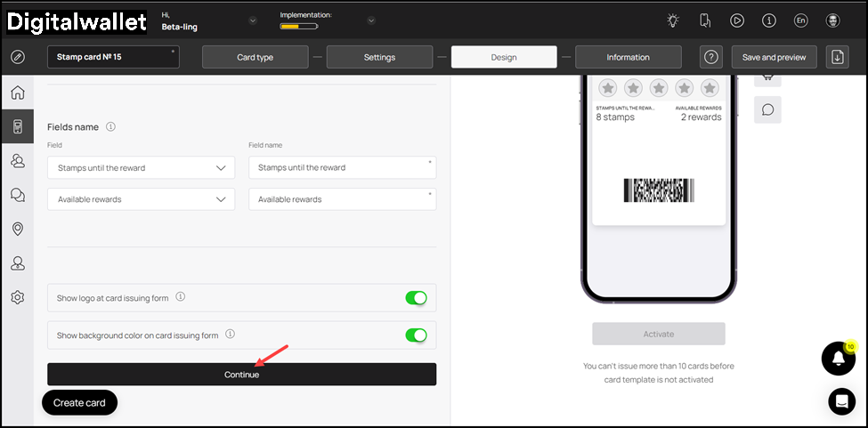868x428 pixels.
Task: Click the download icon next to Save and preview
Action: point(837,57)
